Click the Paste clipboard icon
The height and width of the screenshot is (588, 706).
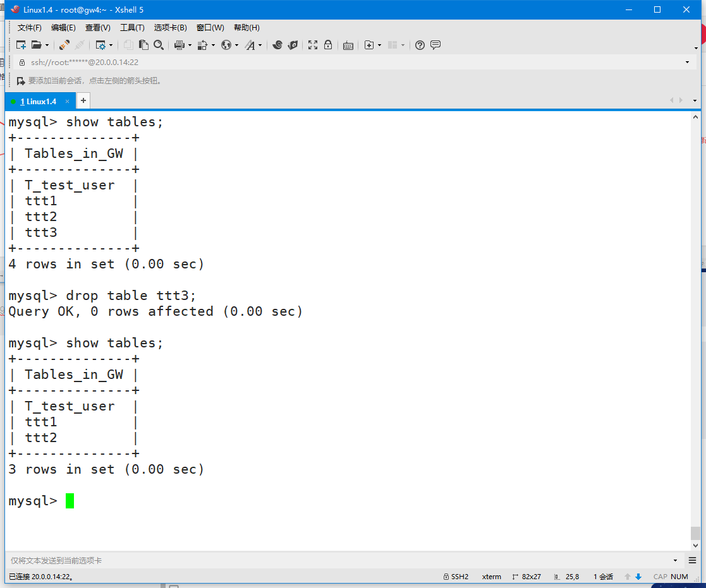pos(143,45)
